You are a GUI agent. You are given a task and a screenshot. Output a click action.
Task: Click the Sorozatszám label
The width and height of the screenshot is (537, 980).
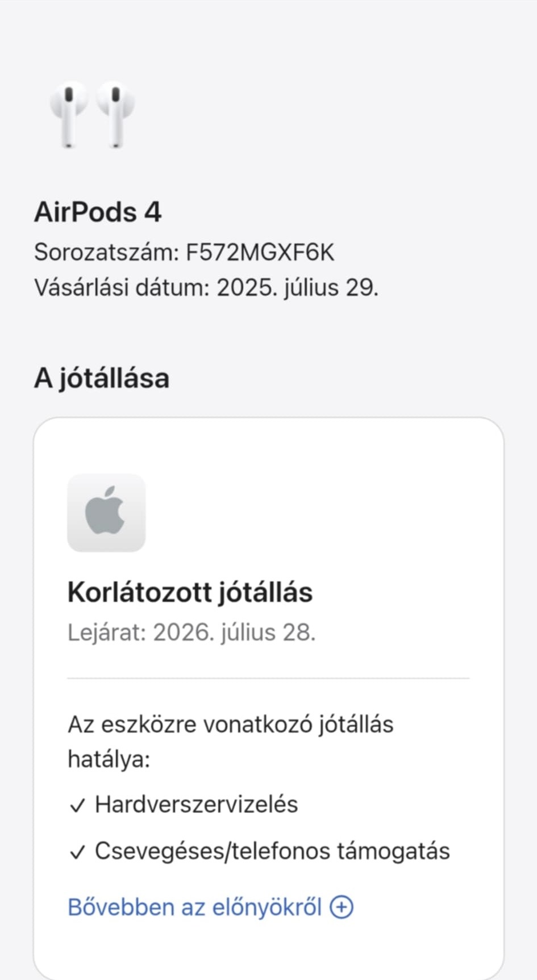tap(107, 252)
